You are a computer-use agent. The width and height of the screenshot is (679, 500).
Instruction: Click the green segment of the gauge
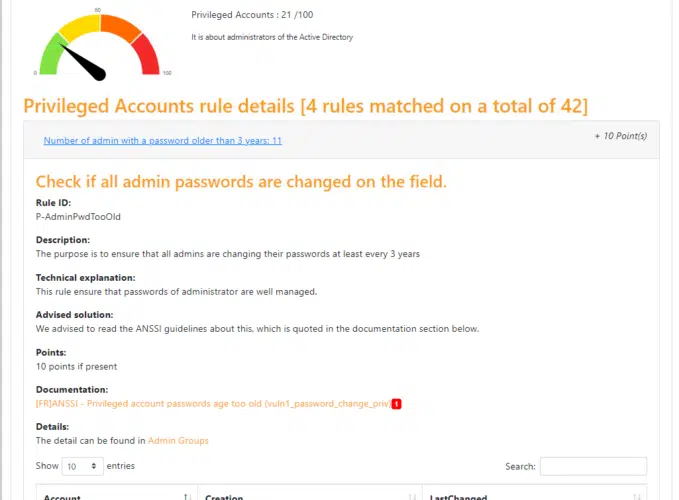[x=51, y=58]
